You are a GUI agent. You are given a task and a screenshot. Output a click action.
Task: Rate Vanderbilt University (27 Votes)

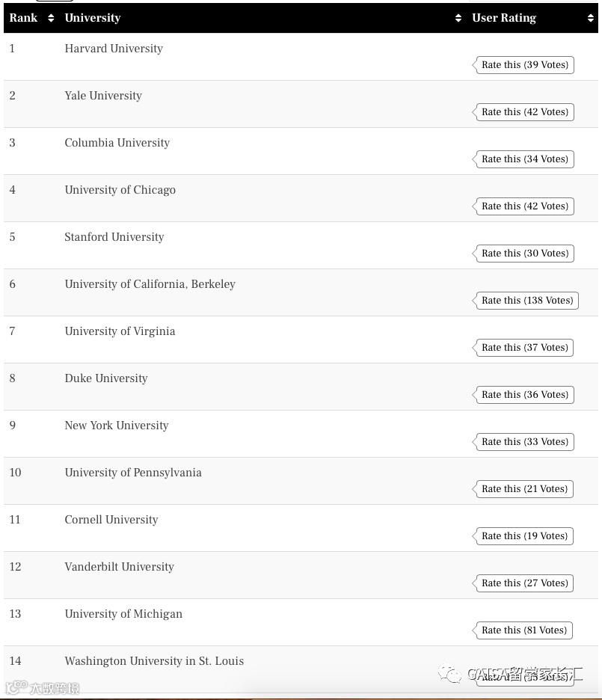(x=524, y=583)
